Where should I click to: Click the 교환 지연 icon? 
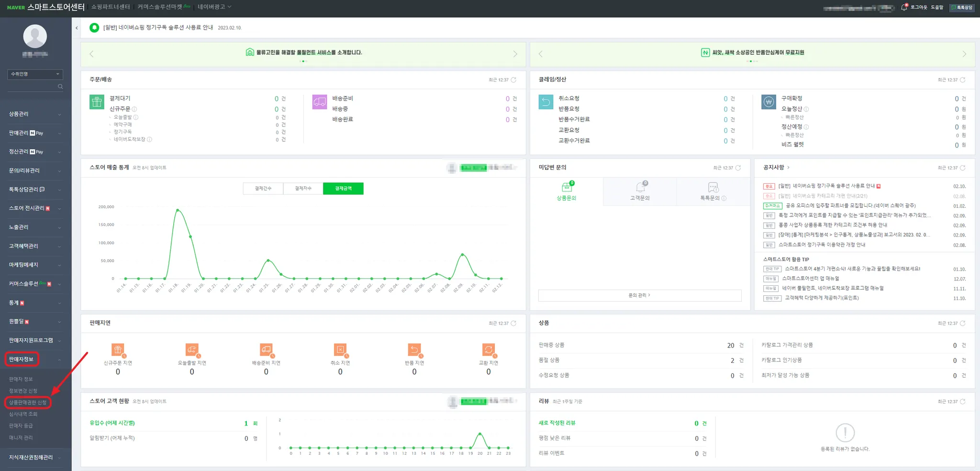[x=488, y=350]
